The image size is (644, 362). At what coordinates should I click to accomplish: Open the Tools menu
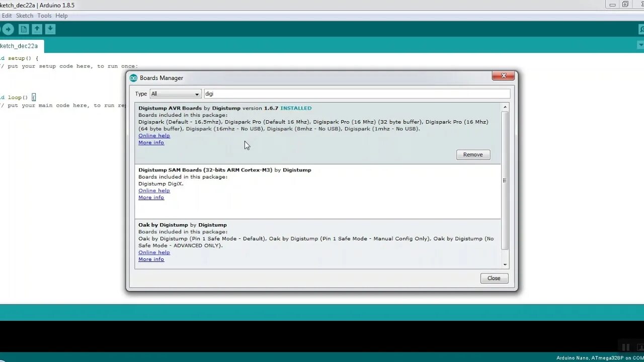pos(44,16)
